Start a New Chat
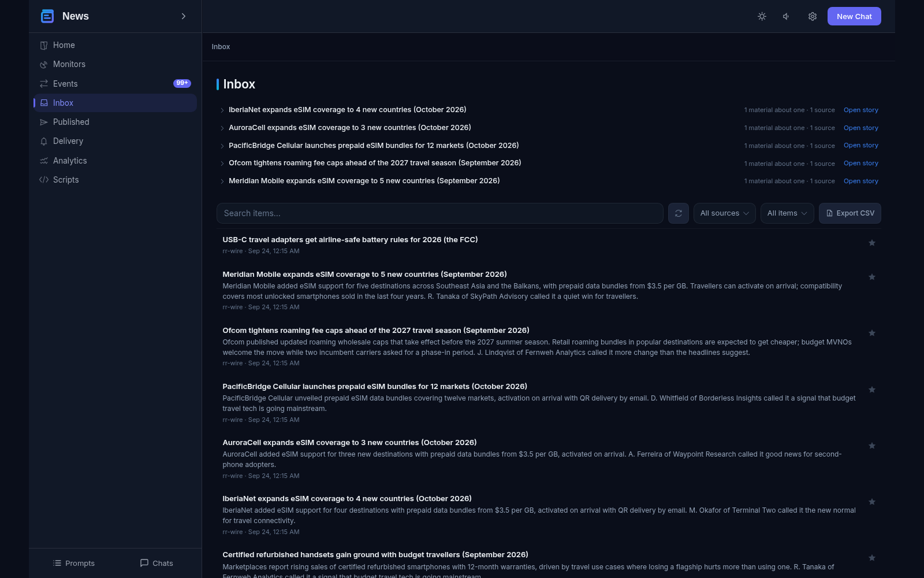 [854, 16]
